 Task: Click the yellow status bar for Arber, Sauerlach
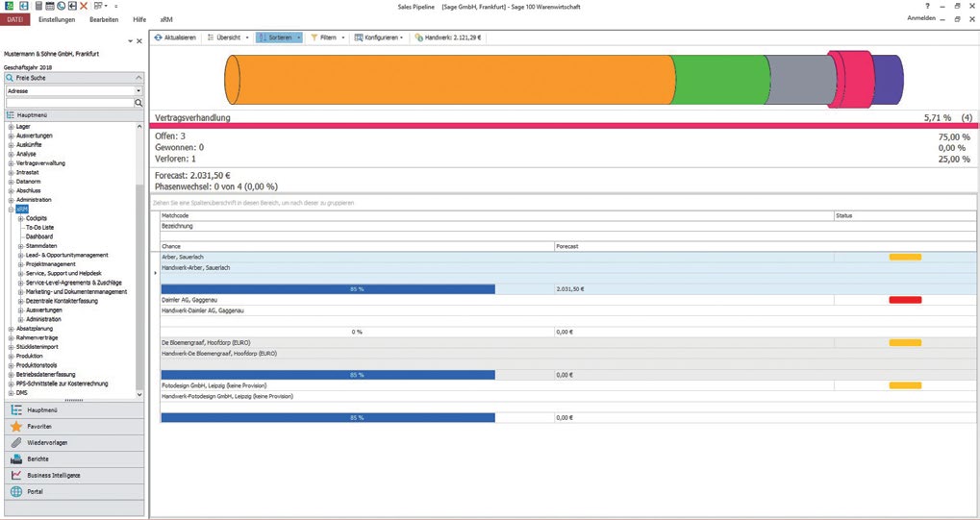point(905,257)
